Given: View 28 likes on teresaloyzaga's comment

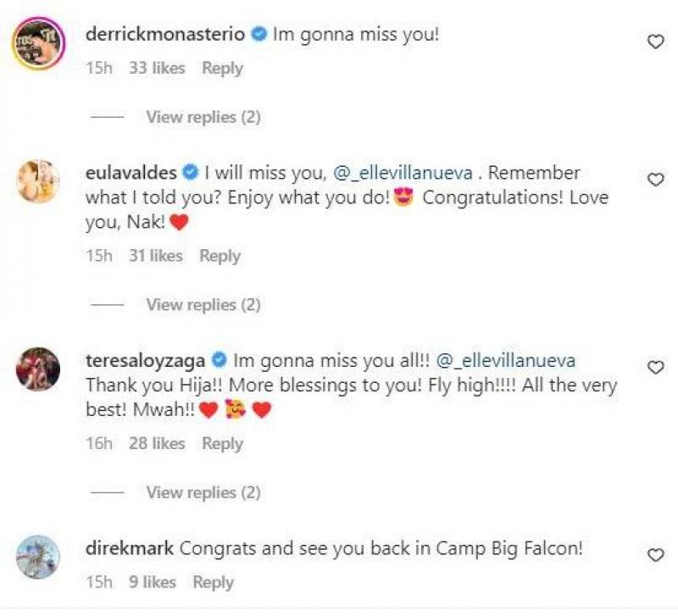Looking at the screenshot, I should click(157, 443).
